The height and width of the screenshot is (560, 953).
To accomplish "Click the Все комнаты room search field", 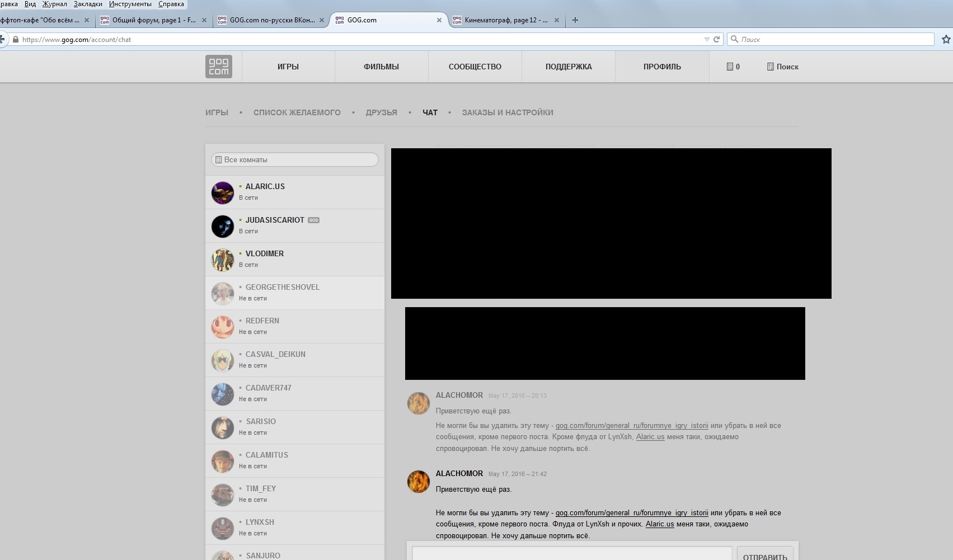I will [x=295, y=159].
